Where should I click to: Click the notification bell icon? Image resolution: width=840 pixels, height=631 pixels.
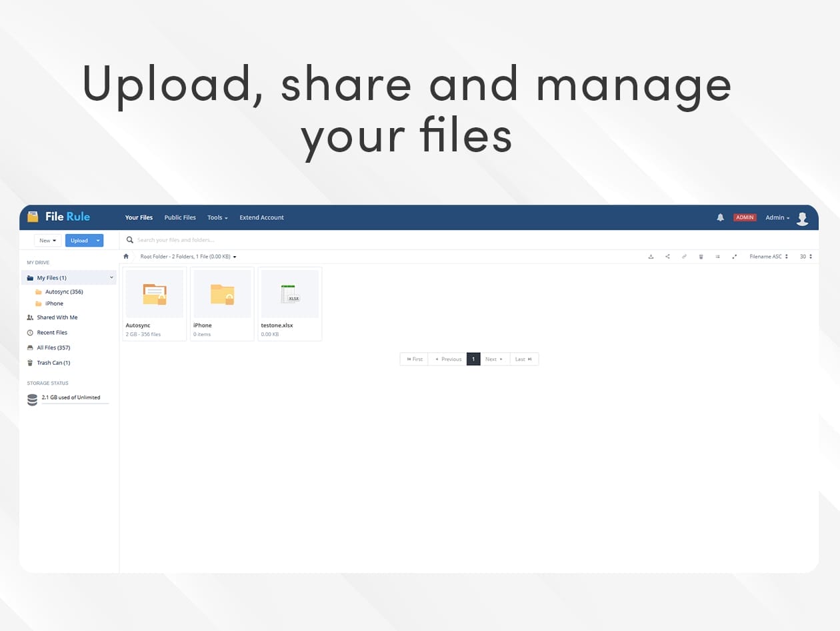(720, 217)
